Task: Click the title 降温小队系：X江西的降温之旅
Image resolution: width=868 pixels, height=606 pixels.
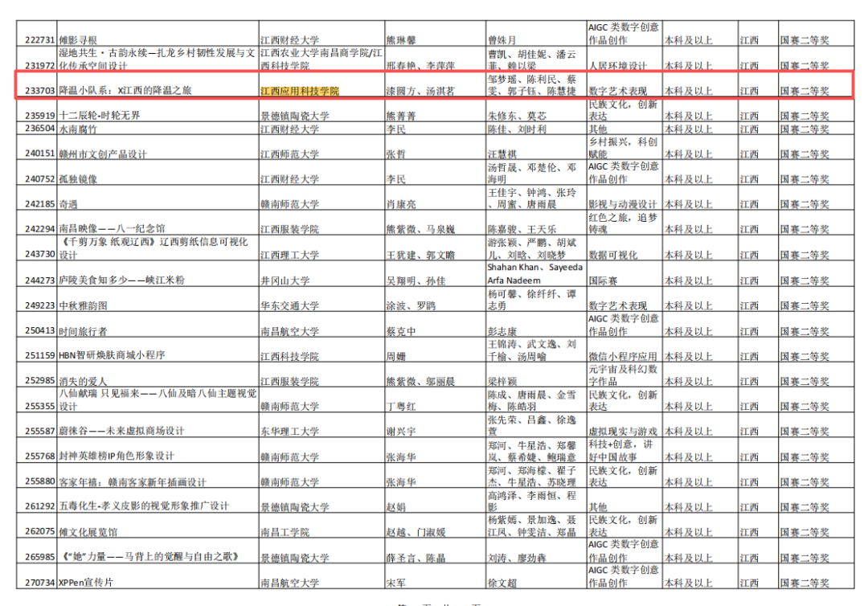Action: pos(126,91)
